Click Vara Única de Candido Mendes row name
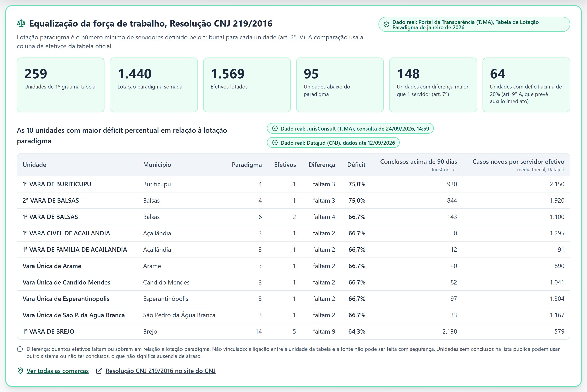Image resolution: width=587 pixels, height=392 pixels. point(66,282)
